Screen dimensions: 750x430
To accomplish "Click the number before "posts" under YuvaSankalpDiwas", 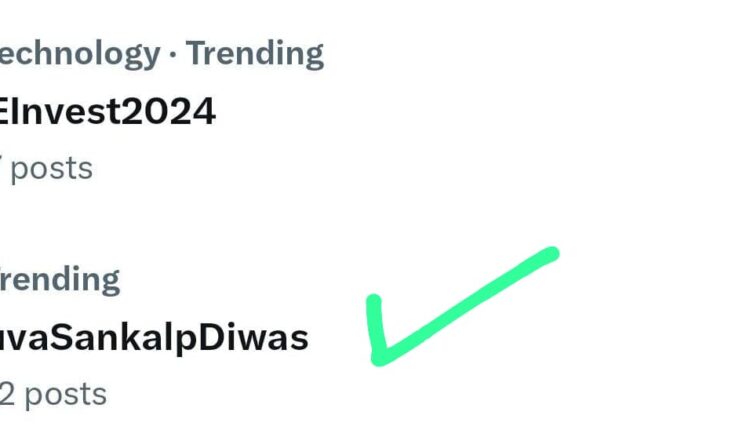I will (8, 393).
